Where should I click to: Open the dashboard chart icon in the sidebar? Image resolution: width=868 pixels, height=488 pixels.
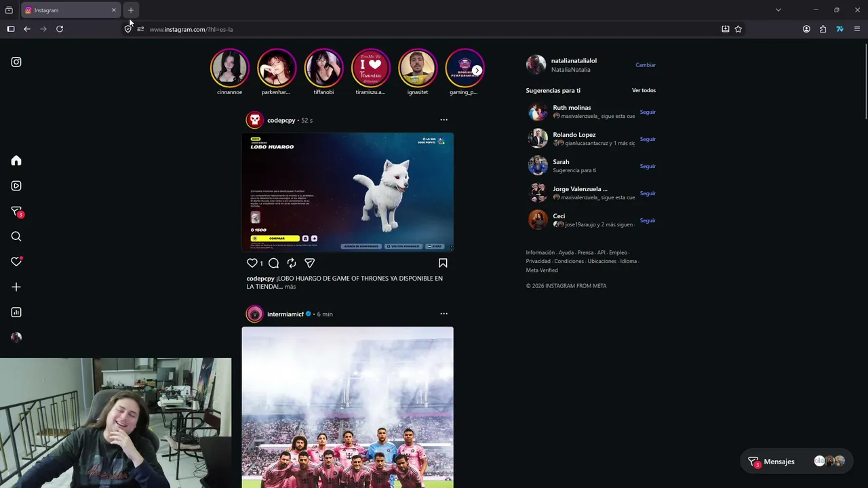click(16, 312)
